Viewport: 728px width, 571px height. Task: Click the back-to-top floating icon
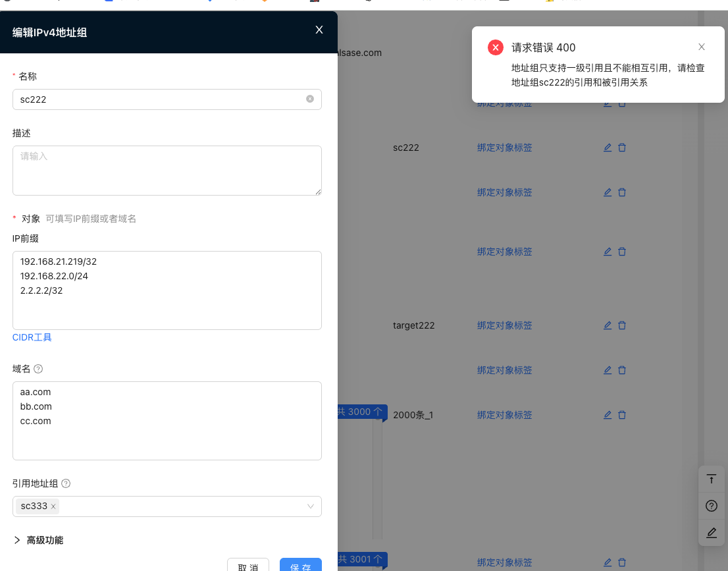click(711, 479)
